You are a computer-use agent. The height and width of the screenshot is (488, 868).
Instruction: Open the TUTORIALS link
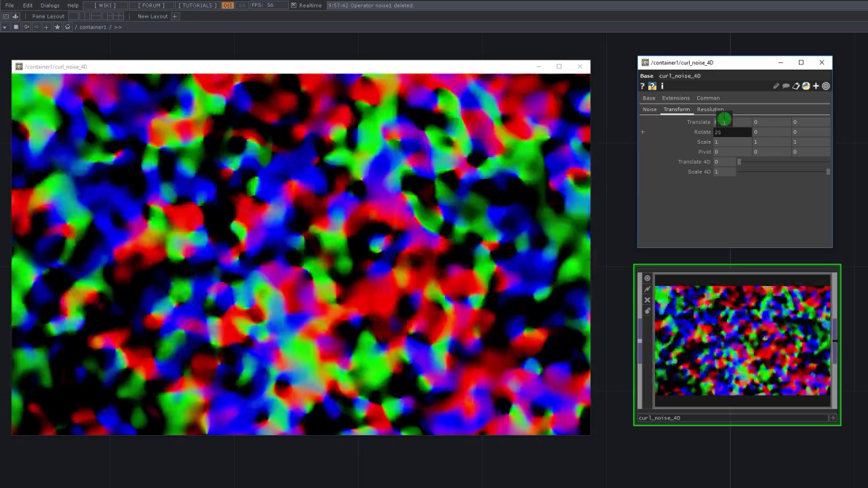198,5
